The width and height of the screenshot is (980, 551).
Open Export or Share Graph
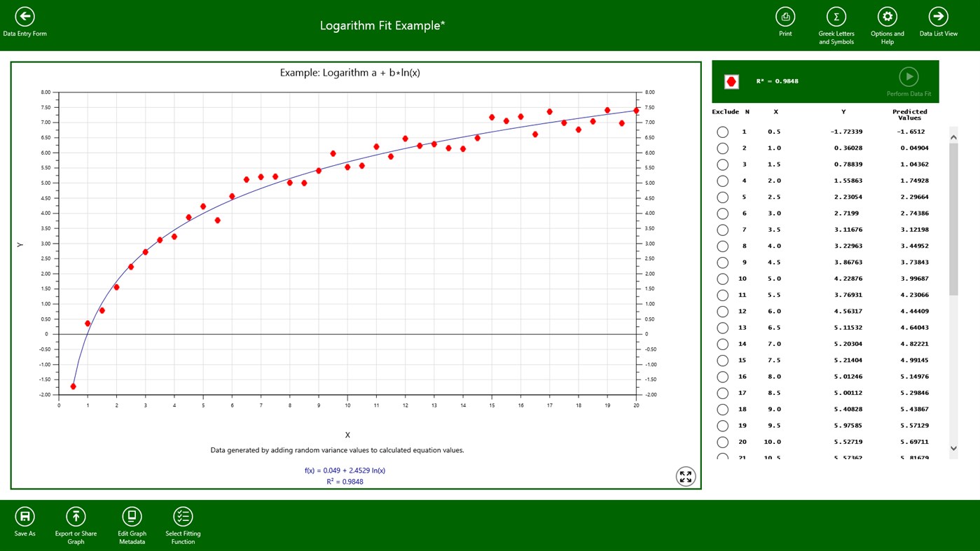pyautogui.click(x=76, y=517)
